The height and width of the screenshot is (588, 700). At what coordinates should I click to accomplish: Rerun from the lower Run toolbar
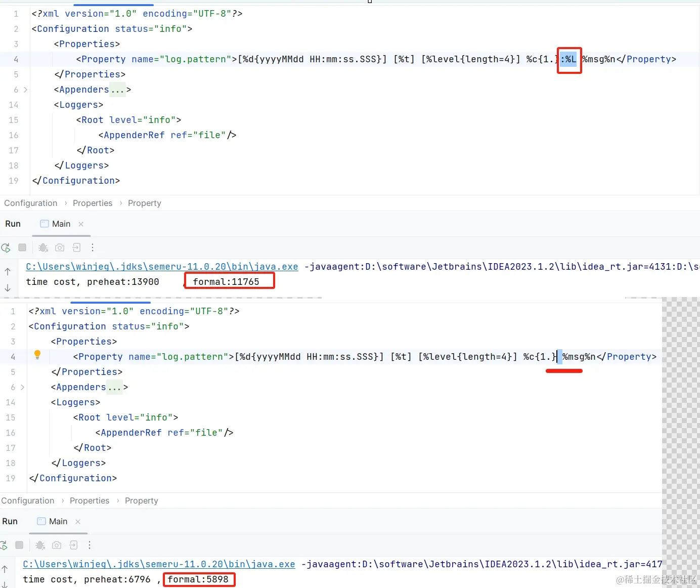tap(4, 545)
